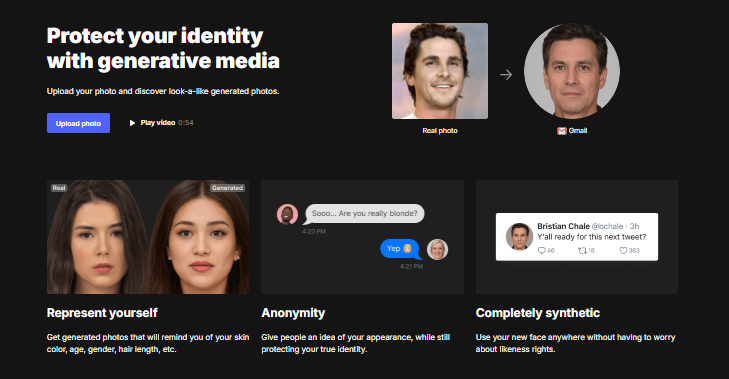This screenshot has height=379, width=729.
Task: Click the tweet text 'Y'all ready for this next tweet?'
Action: [592, 237]
